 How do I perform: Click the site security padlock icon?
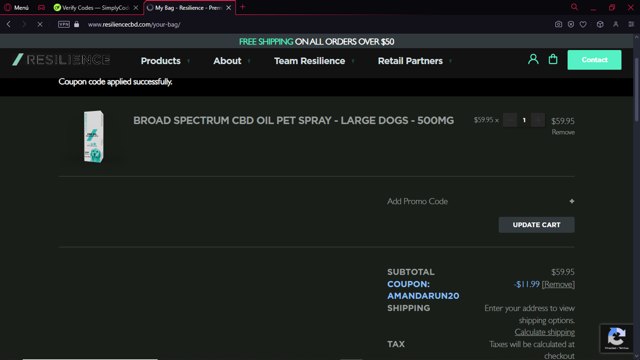(76, 24)
